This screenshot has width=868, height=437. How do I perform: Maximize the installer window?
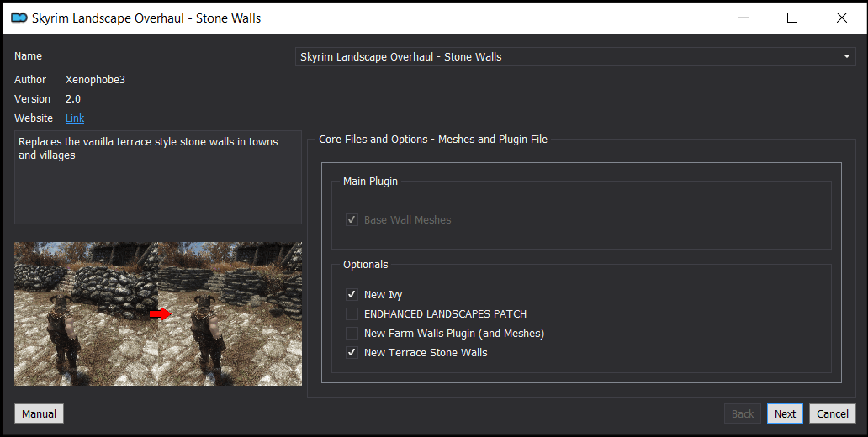click(792, 18)
